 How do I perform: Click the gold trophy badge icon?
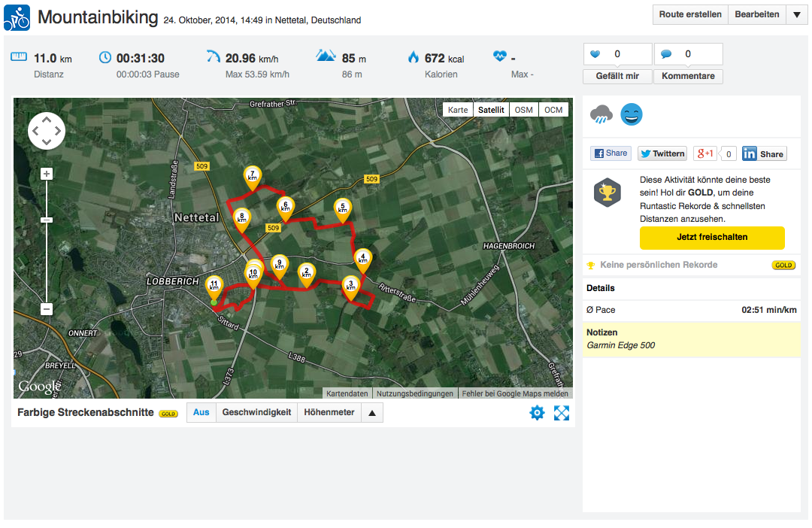pos(607,193)
